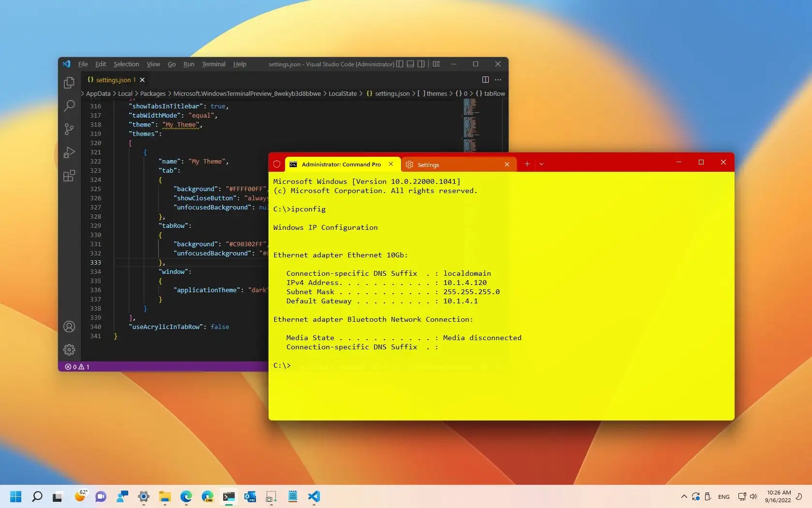812x508 pixels.
Task: Click the LocalState breadcrumb link
Action: pos(344,93)
